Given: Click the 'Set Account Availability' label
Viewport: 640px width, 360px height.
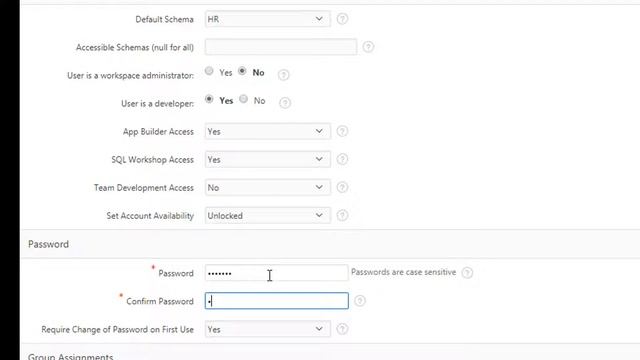Looking at the screenshot, I should pyautogui.click(x=150, y=216).
